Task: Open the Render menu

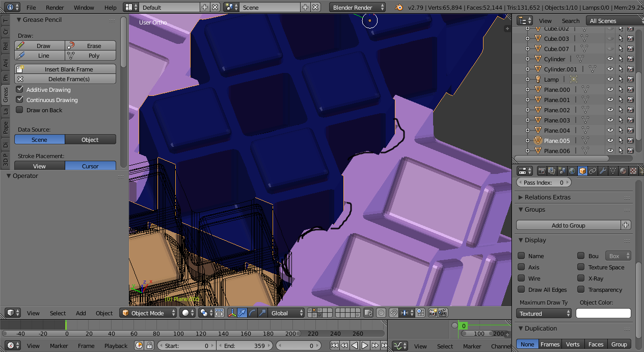Action: click(x=55, y=8)
